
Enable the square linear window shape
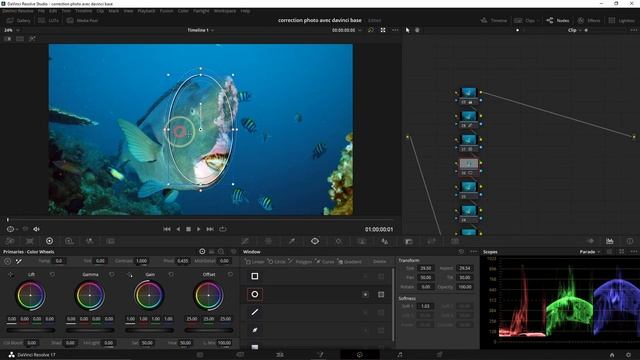(x=255, y=276)
